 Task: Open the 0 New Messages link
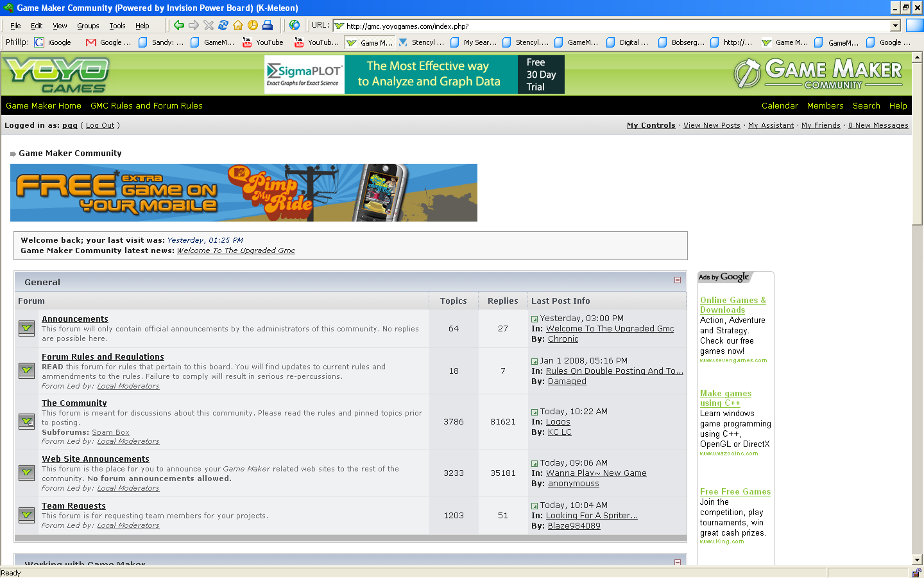(878, 125)
